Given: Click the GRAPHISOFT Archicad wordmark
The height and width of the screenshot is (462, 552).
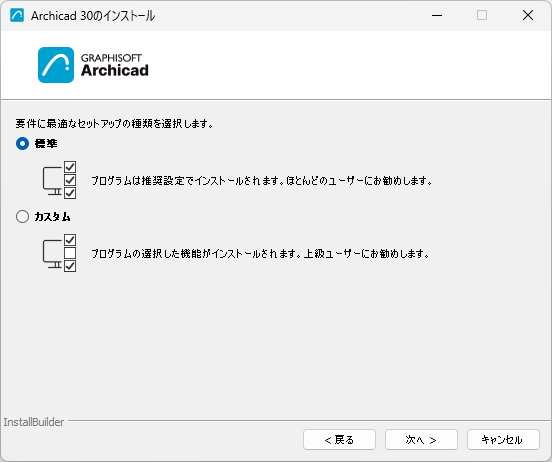Looking at the screenshot, I should (115, 65).
